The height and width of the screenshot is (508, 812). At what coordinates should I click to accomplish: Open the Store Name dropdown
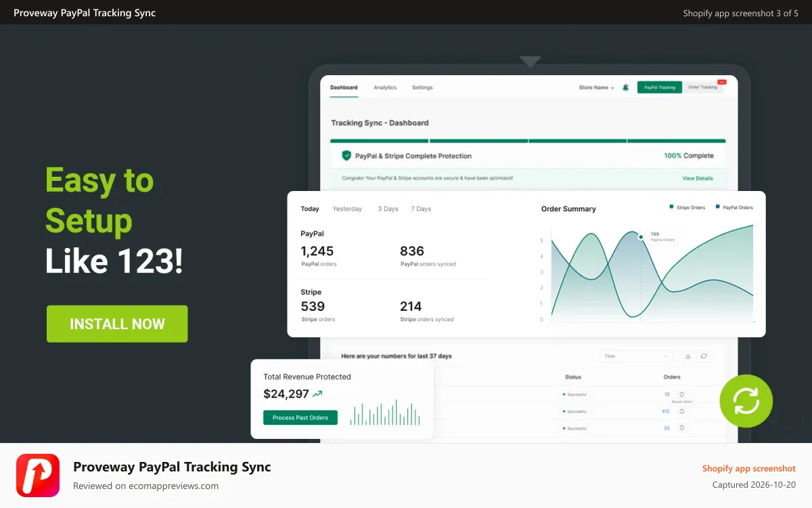click(596, 87)
